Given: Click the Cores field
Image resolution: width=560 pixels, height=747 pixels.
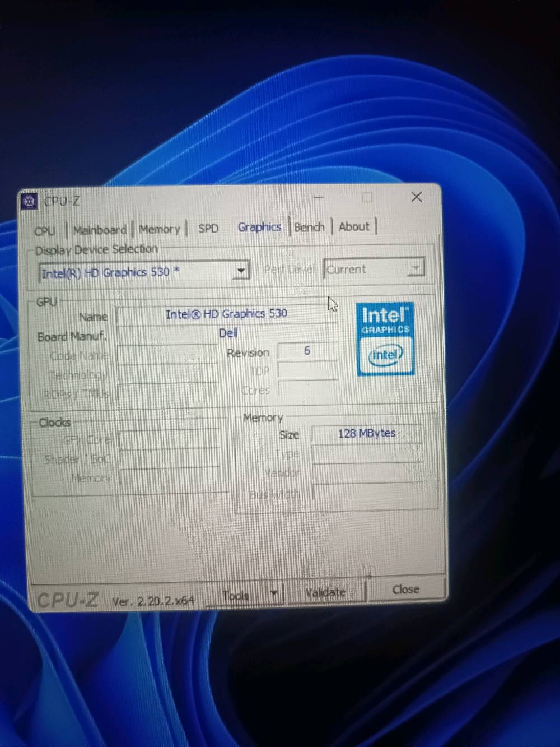Looking at the screenshot, I should (307, 389).
